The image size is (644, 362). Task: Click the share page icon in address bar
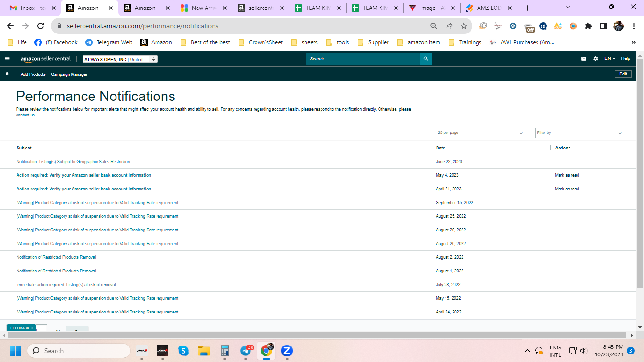click(x=449, y=26)
